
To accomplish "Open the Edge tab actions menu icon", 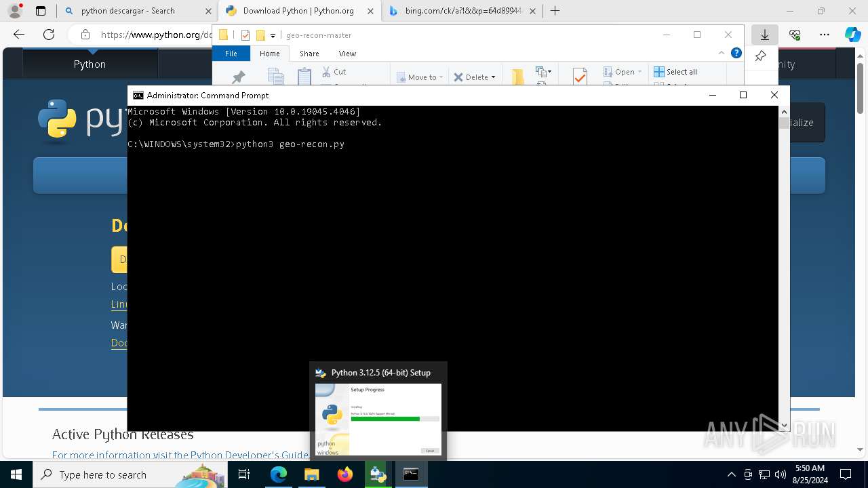I will coord(41,11).
